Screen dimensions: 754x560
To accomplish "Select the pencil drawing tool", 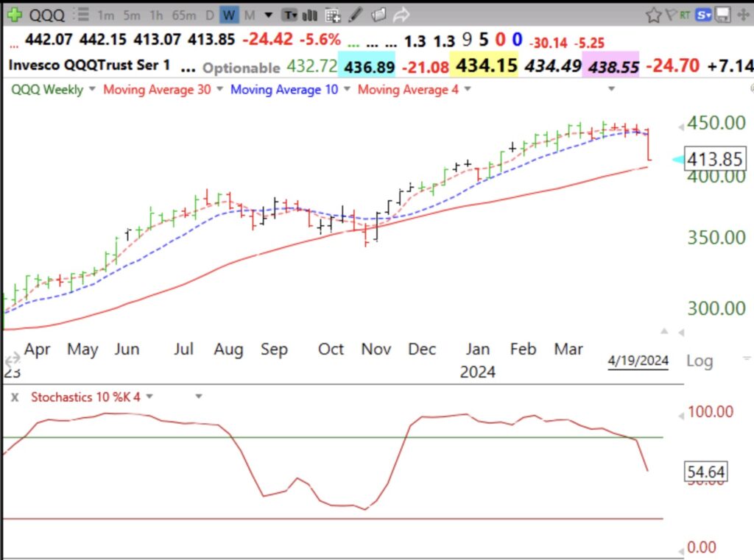I will (x=356, y=15).
